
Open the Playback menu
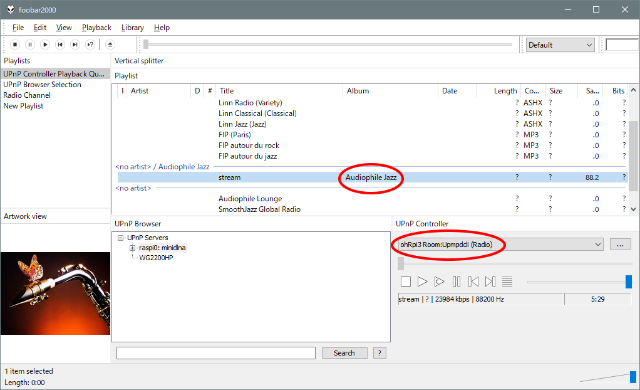coord(96,27)
